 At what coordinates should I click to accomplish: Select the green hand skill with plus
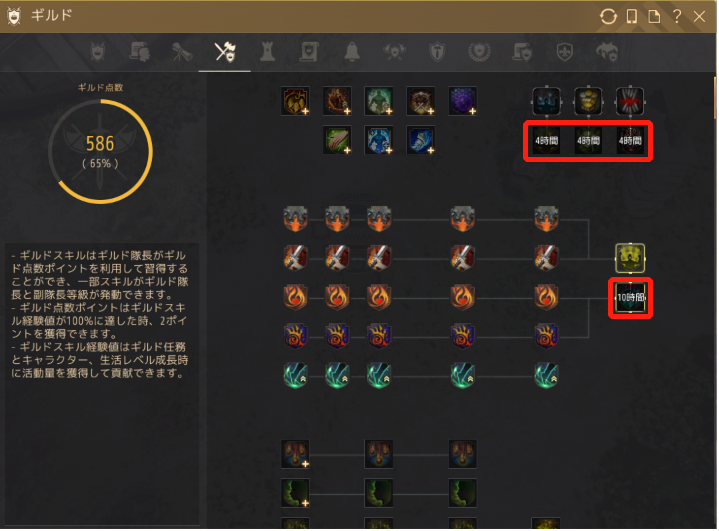click(x=337, y=140)
